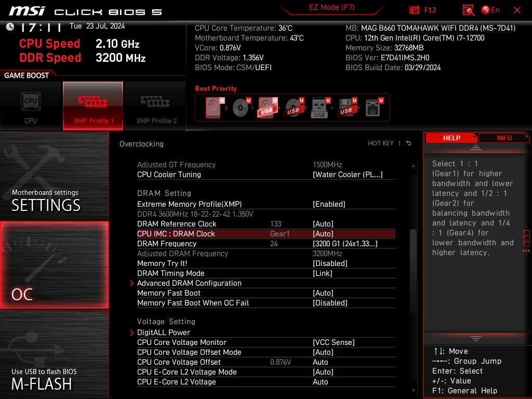532x399 pixels.
Task: Select the network boot device icon
Action: click(374, 108)
